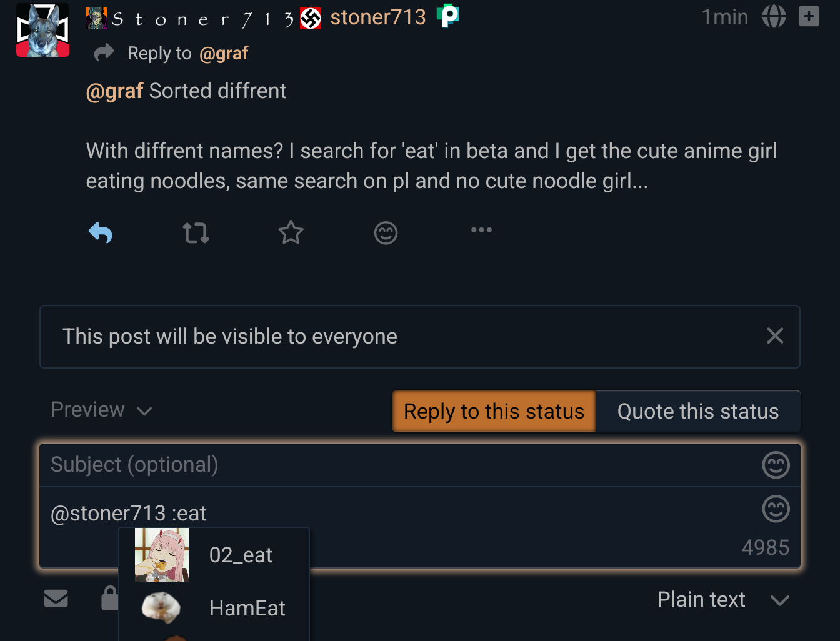Open stoner713's profile link
Image resolution: width=840 pixels, height=641 pixels.
[377, 17]
